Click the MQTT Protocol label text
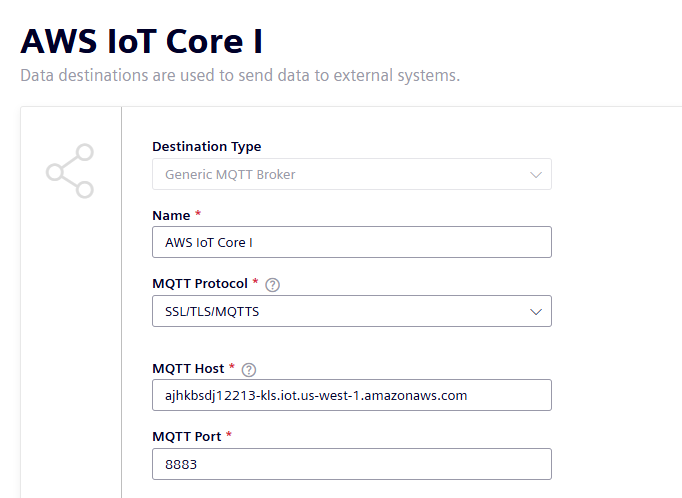 (200, 284)
